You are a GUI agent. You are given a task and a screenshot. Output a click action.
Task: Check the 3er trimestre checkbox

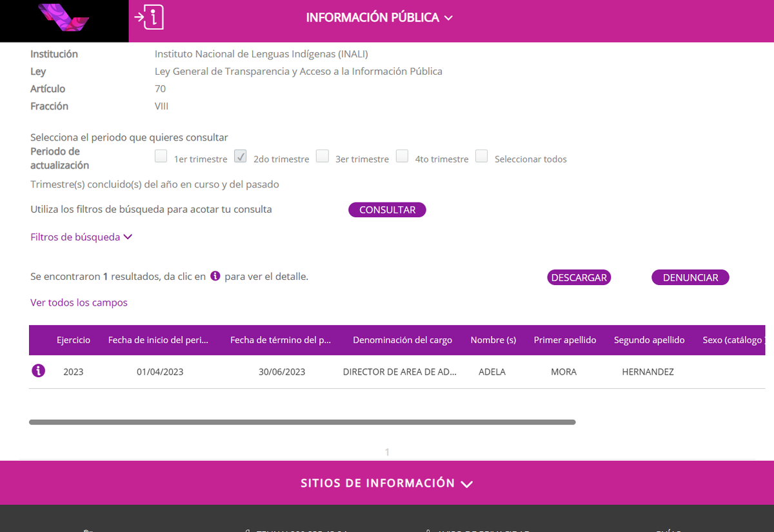322,156
